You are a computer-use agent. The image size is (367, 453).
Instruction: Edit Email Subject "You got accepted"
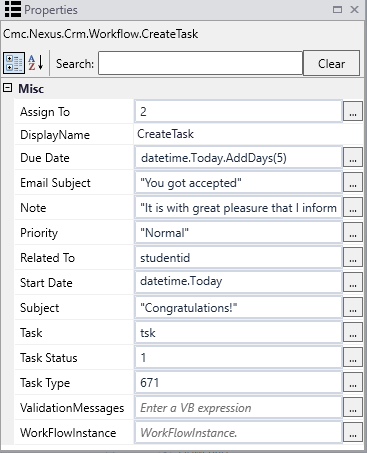click(238, 183)
